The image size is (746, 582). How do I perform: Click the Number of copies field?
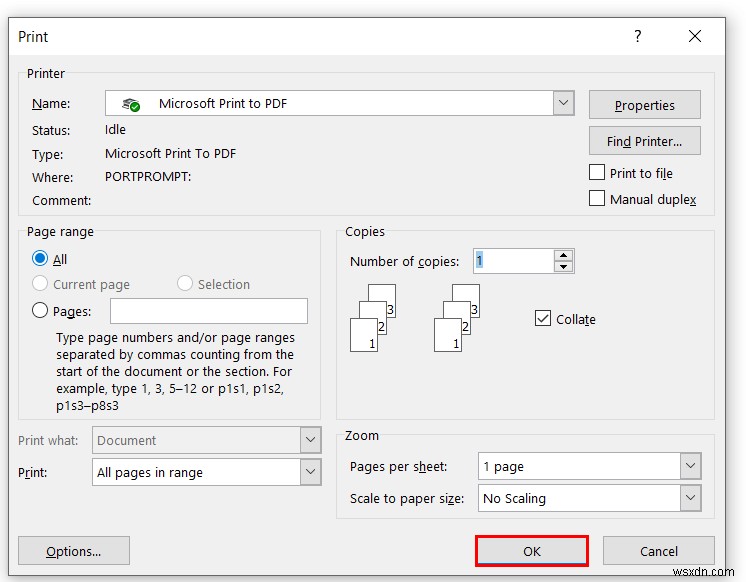[513, 261]
